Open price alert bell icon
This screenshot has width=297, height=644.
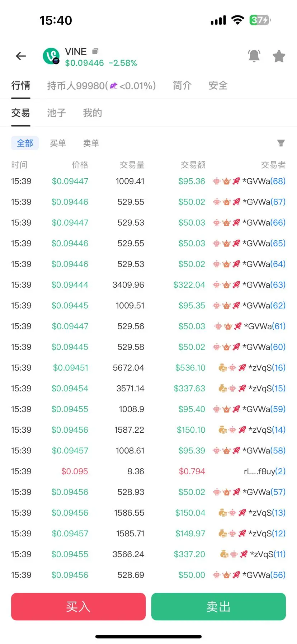[x=254, y=56]
